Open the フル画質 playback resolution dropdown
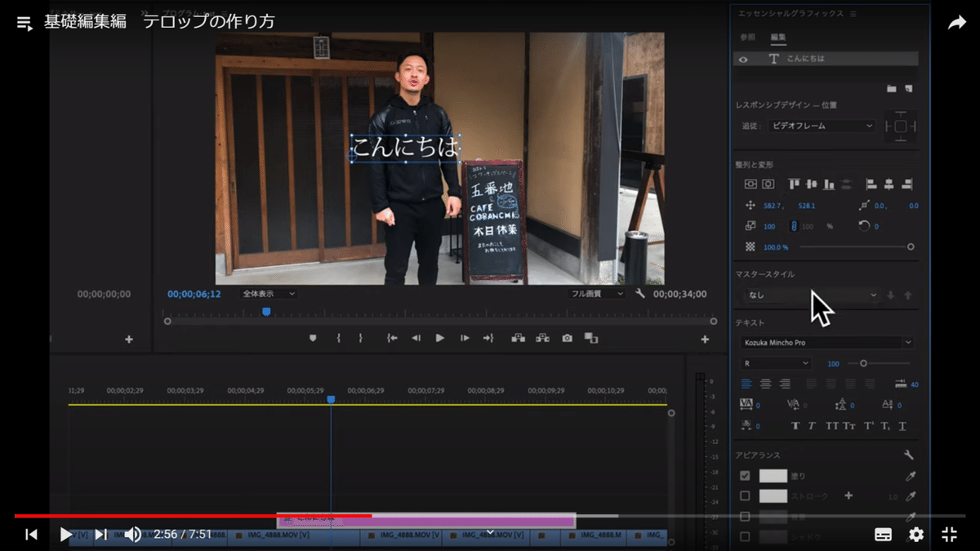Screen dimensions: 980x551 click(597, 294)
